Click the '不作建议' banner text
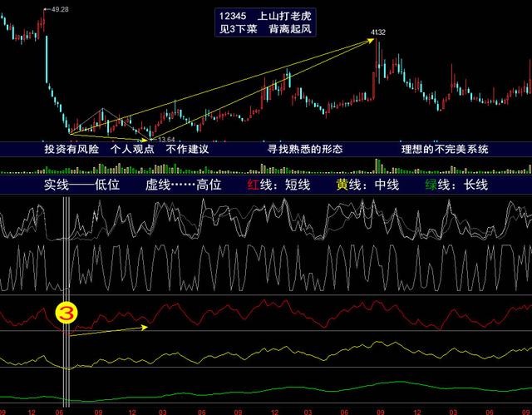 point(187,149)
